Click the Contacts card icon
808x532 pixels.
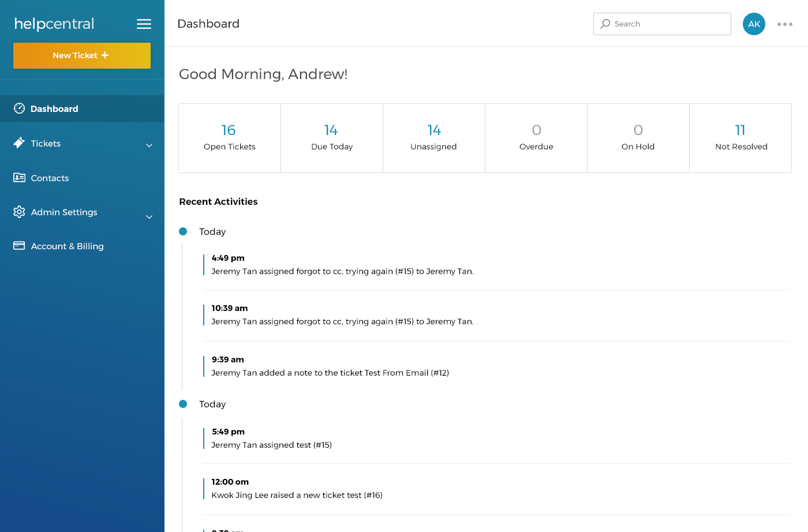tap(19, 178)
